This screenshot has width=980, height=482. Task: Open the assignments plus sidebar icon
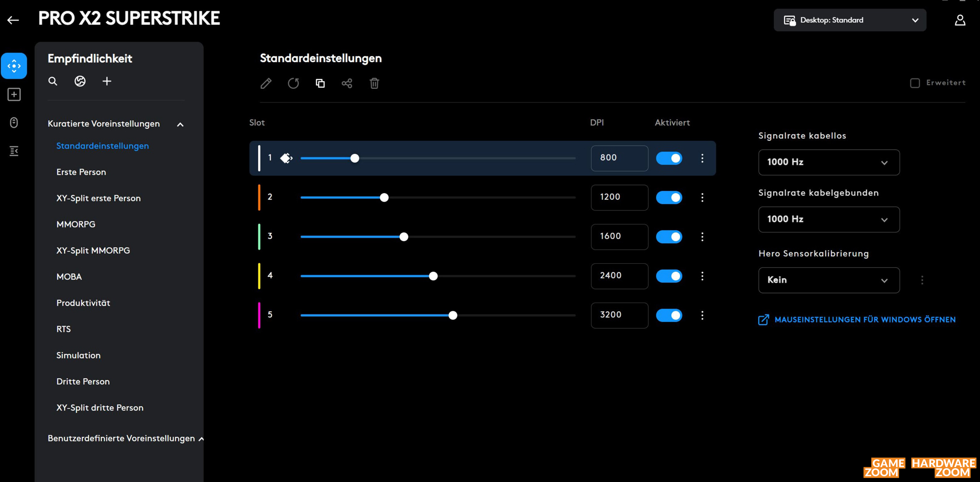[14, 94]
